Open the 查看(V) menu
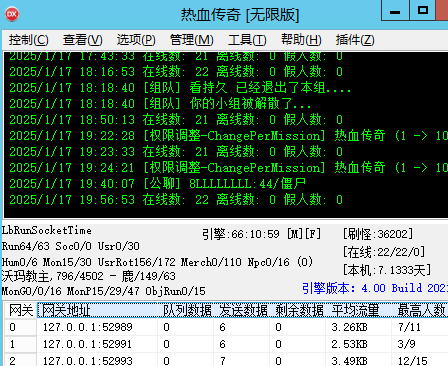 click(83, 40)
